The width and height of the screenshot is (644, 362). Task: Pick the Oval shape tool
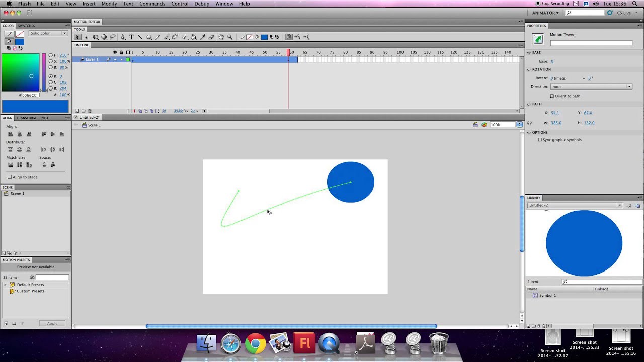pos(149,37)
